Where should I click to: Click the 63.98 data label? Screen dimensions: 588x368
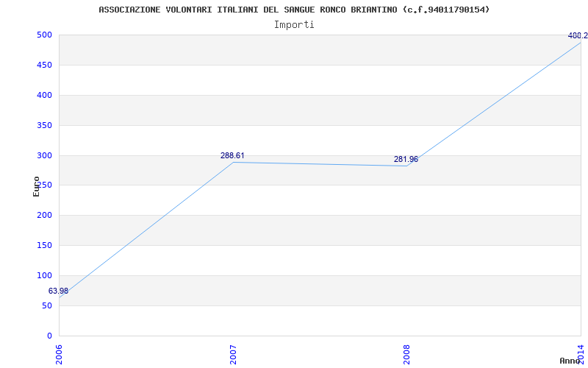tap(58, 291)
